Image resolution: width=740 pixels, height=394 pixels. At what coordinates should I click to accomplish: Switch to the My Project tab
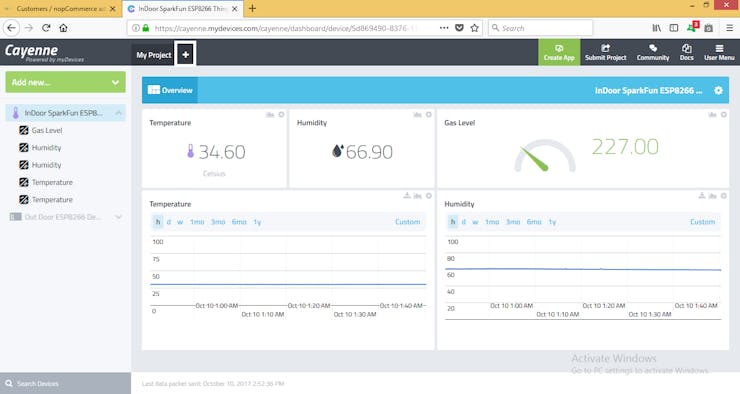pyautogui.click(x=153, y=55)
